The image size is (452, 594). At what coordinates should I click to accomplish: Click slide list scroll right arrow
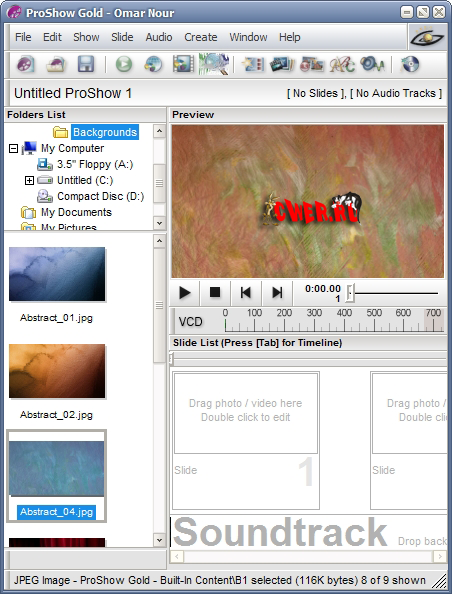click(439, 556)
